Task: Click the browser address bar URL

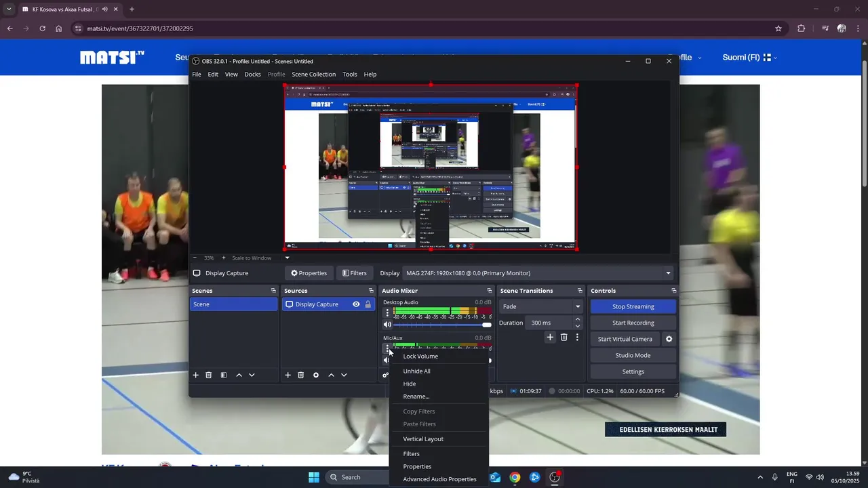Action: click(x=140, y=28)
